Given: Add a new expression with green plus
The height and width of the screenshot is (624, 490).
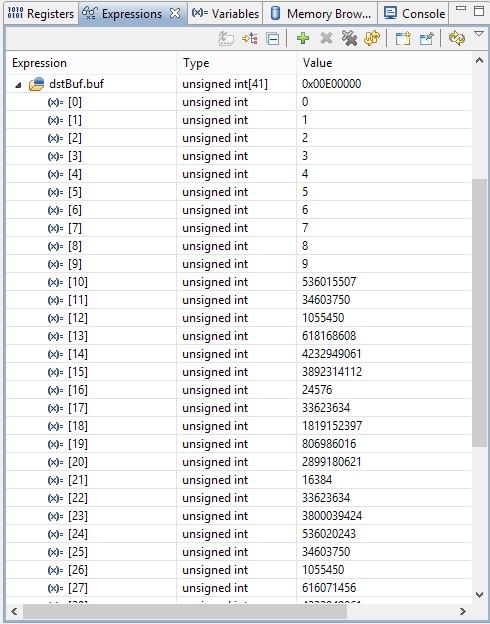Looking at the screenshot, I should point(303,38).
